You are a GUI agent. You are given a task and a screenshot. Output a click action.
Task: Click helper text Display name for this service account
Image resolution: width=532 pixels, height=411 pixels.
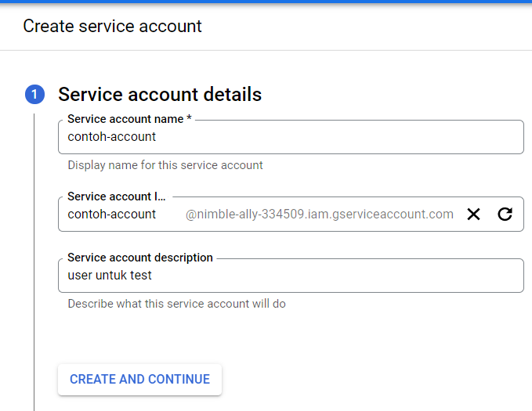pos(165,165)
